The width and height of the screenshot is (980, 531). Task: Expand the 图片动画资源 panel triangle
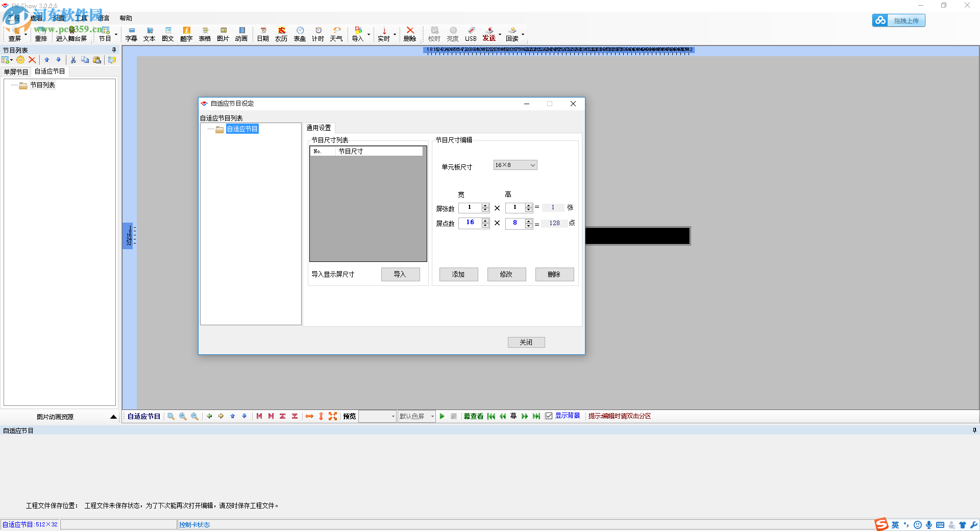coord(113,417)
